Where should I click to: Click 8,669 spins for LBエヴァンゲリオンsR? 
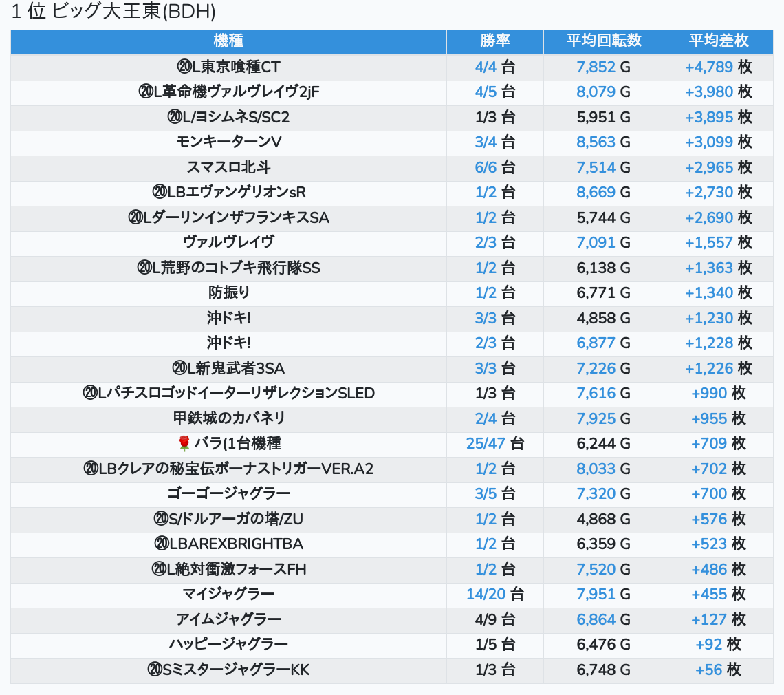tap(596, 192)
